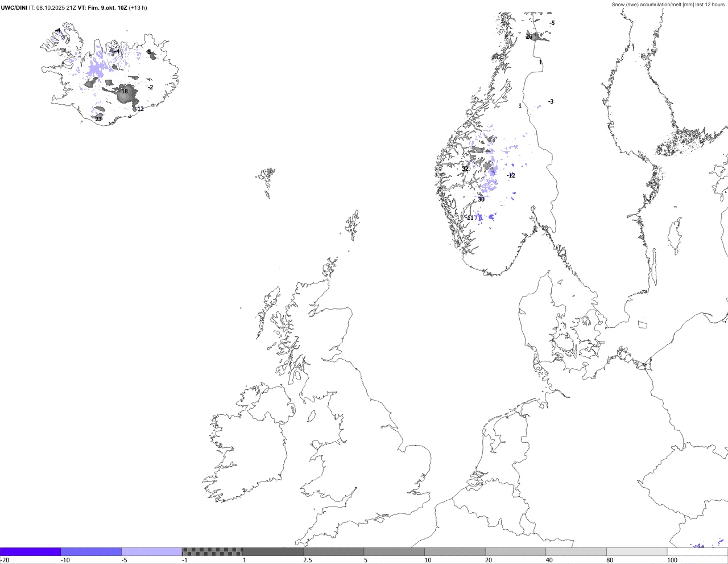Click the 5 value in northeast Iceland
Image resolution: width=728 pixels, height=564 pixels.
tap(149, 52)
